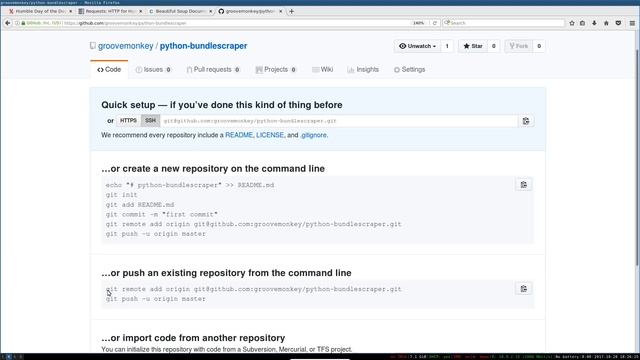Copy the create new repository commands

click(524, 185)
